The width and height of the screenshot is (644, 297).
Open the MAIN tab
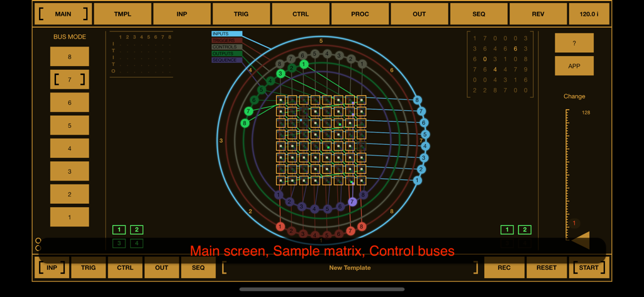click(64, 14)
